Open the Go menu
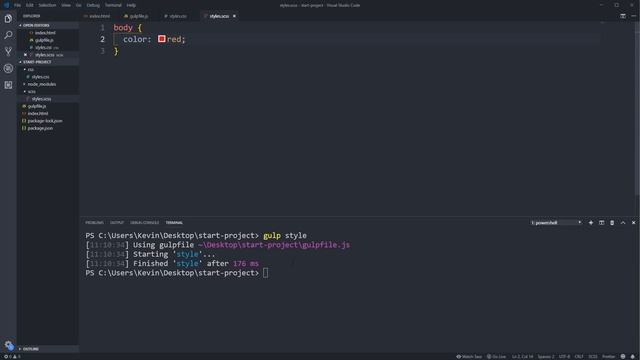Image resolution: width=640 pixels, height=360 pixels. click(x=78, y=5)
